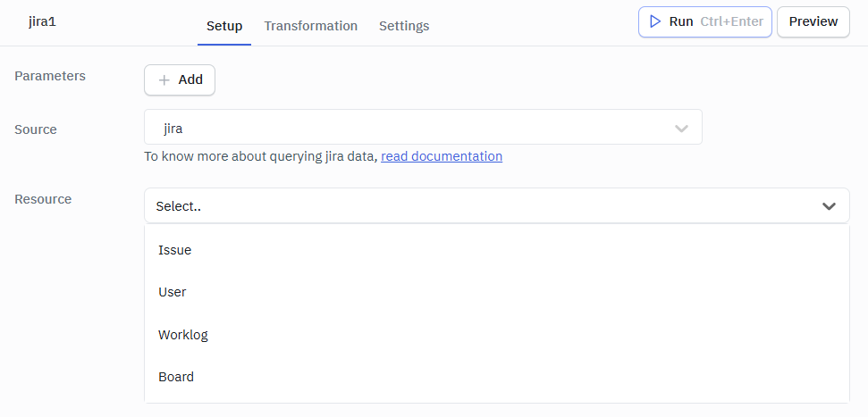Click the Parameters label
This screenshot has width=868, height=417.
[x=50, y=76]
